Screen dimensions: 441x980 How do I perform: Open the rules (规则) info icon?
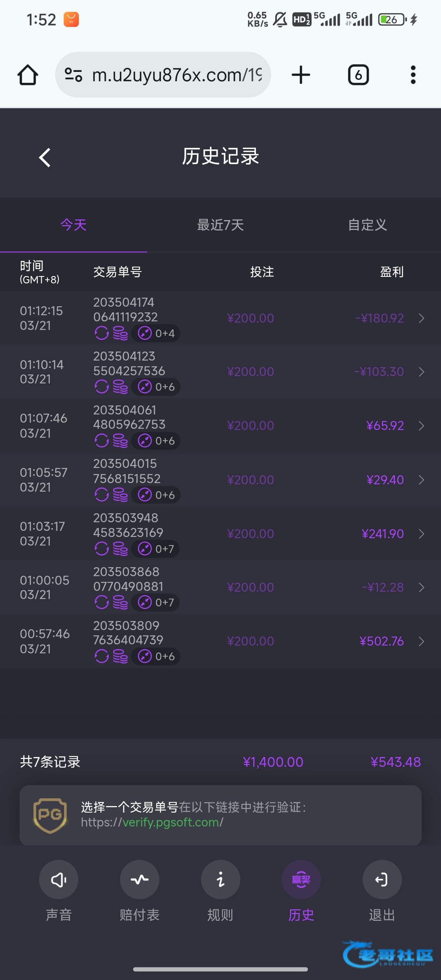point(220,880)
